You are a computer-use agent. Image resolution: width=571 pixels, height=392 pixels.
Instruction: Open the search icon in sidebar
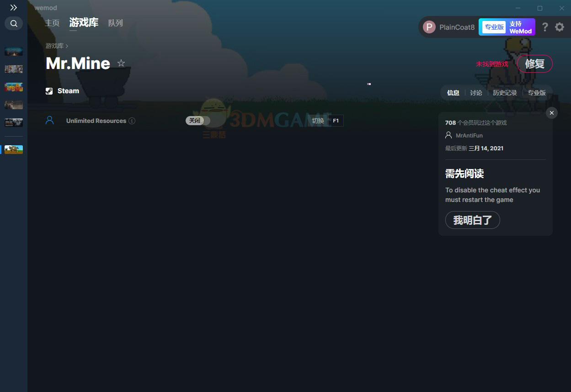click(14, 23)
